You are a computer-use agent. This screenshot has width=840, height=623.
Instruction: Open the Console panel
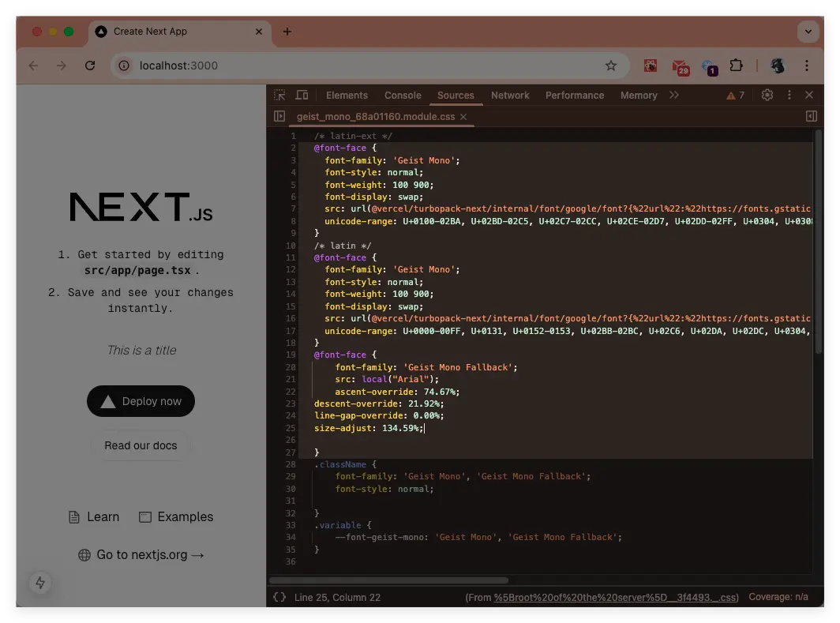click(403, 96)
